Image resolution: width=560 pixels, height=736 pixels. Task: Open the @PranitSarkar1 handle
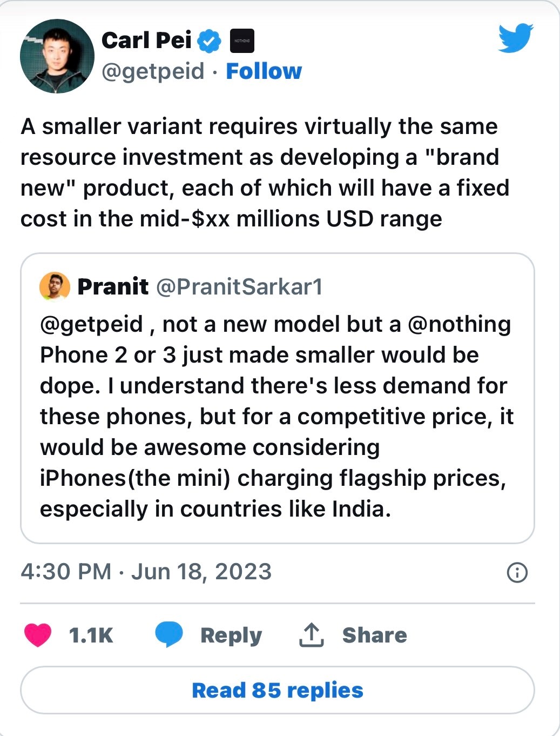pyautogui.click(x=239, y=286)
